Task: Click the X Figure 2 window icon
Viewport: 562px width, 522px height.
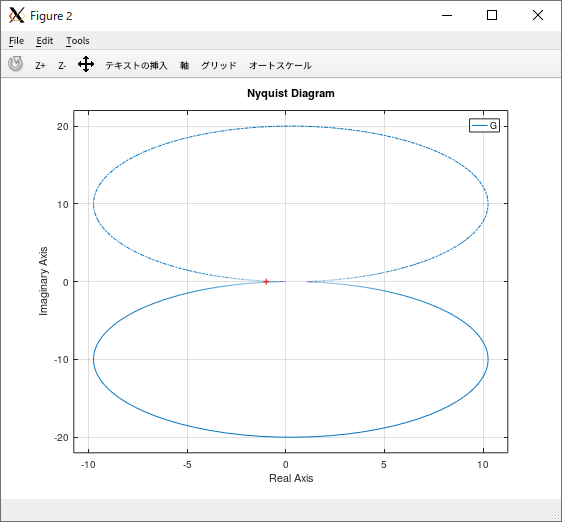Action: 16,15
